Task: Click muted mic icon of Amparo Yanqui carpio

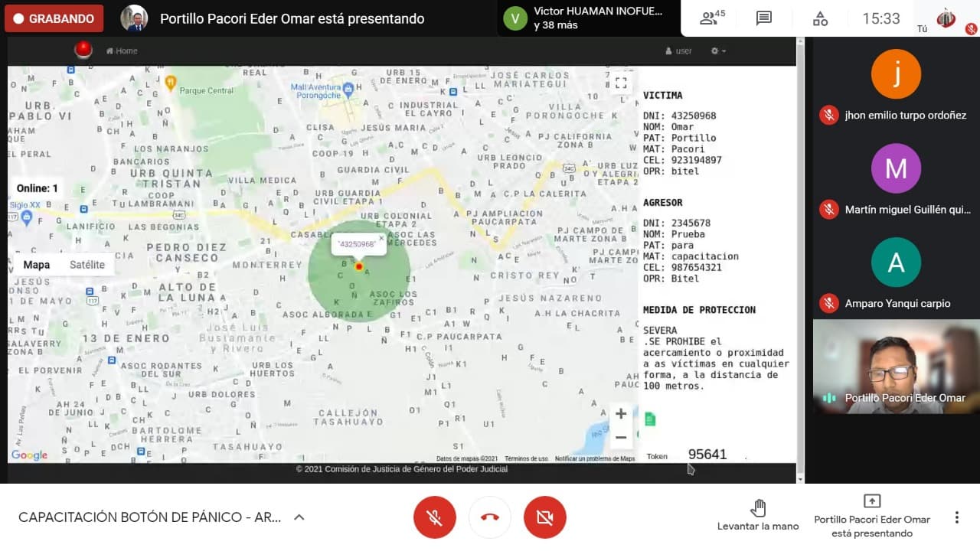Action: pos(828,304)
